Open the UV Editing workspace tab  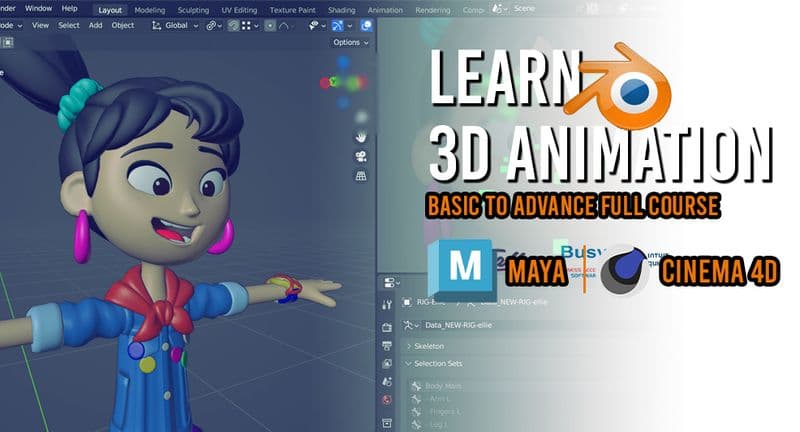point(239,10)
